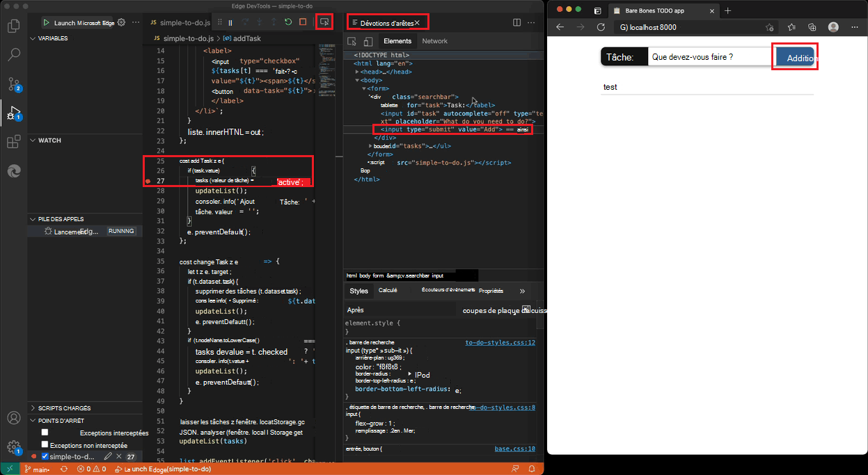Toggle the device emulation icon in DevTools
This screenshot has width=868, height=475.
pyautogui.click(x=368, y=41)
